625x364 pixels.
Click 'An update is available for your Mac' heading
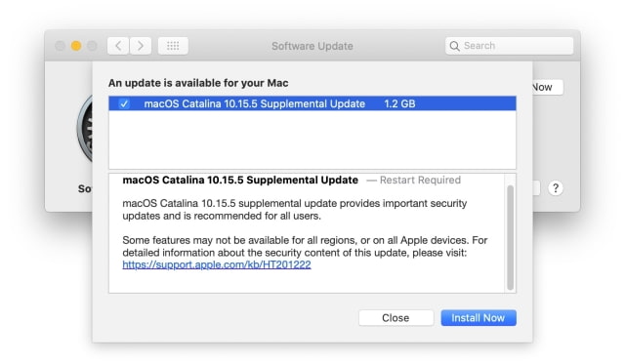(198, 83)
